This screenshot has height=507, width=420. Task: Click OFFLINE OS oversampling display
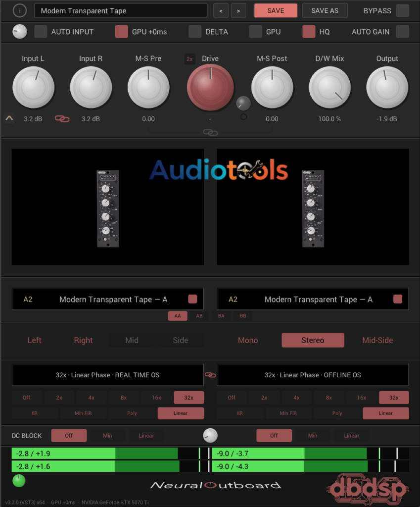[313, 375]
